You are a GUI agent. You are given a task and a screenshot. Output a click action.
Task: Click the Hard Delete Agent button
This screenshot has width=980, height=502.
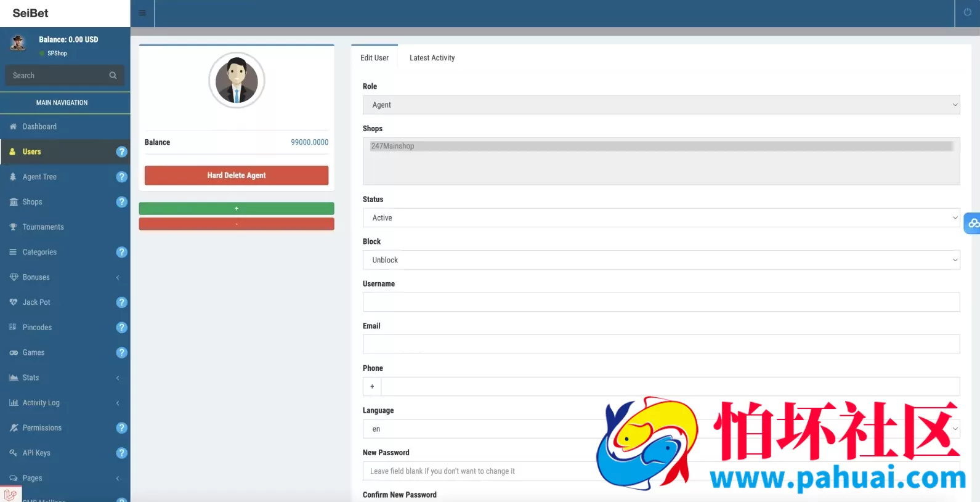(237, 176)
